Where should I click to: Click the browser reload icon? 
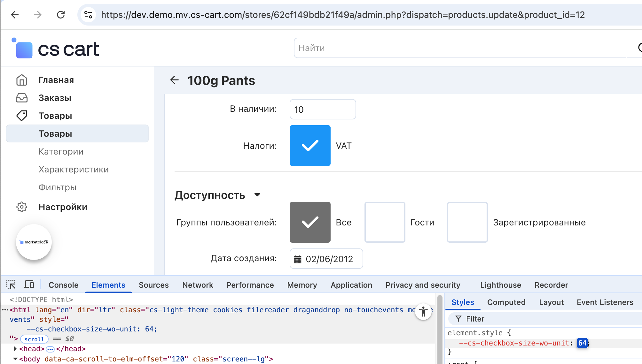coord(61,15)
